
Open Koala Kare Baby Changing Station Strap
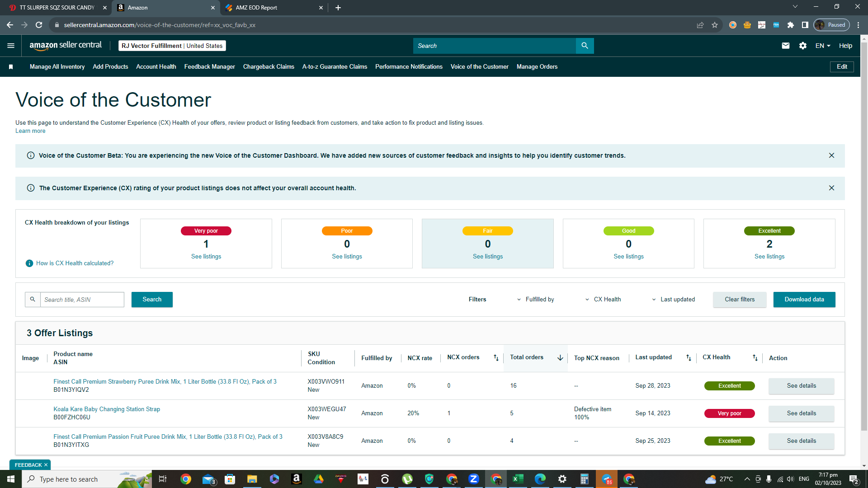107,409
